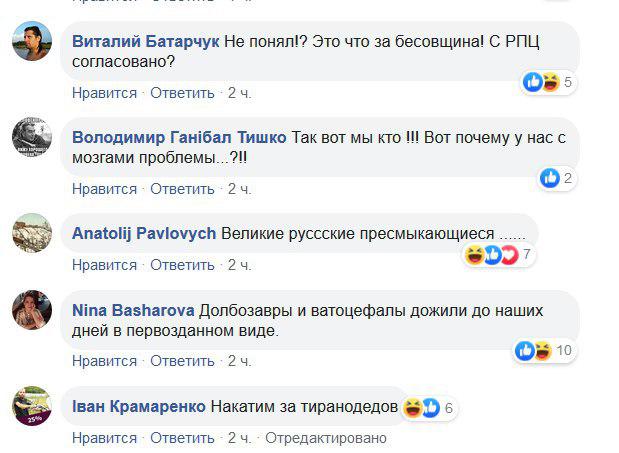Open Володимир Ганібал Тишко's avatar
Screen dimensions: 619x453
(32, 138)
